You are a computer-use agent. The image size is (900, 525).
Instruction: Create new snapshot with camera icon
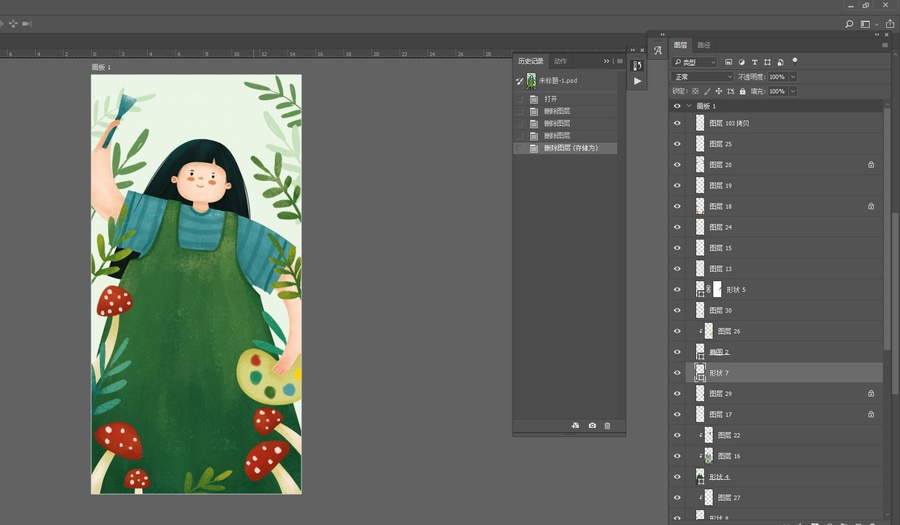pyautogui.click(x=592, y=426)
